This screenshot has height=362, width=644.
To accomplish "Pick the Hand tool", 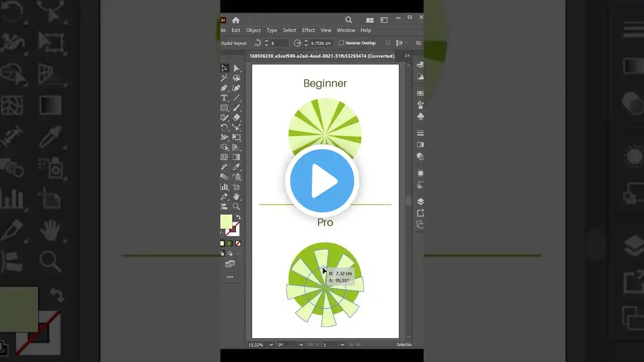I will (236, 197).
